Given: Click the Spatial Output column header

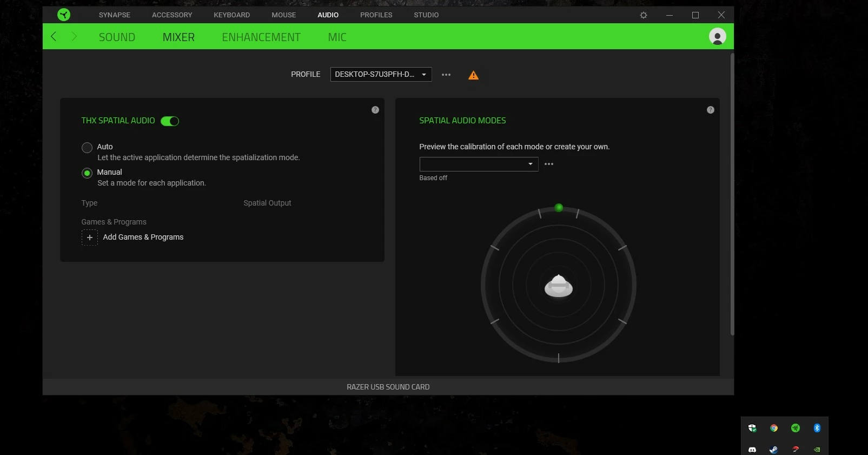Looking at the screenshot, I should pos(267,203).
